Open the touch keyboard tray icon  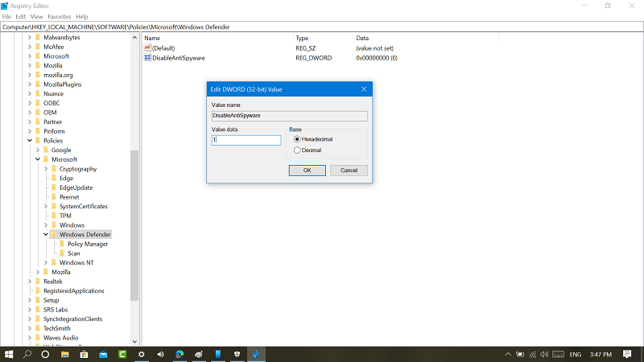(558, 354)
